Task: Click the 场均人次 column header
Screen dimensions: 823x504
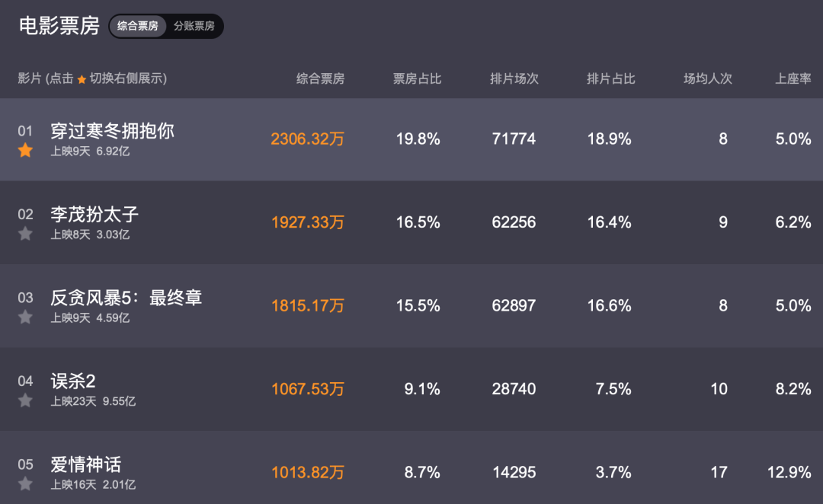Action: click(x=708, y=78)
